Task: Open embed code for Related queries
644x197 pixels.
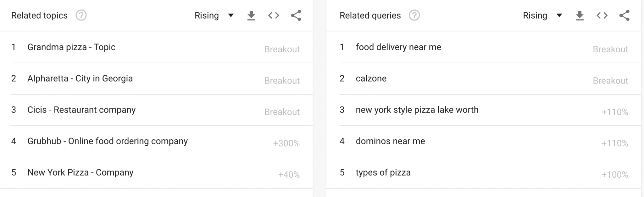Action: click(602, 15)
